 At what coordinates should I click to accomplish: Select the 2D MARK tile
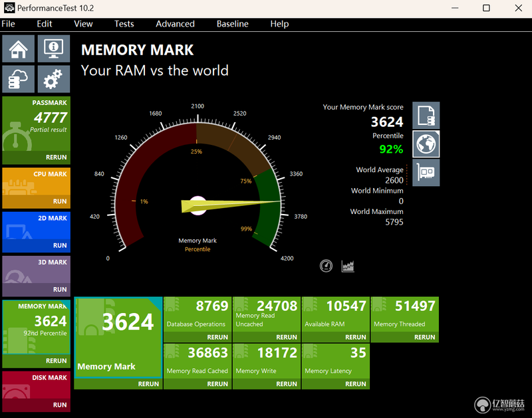(37, 225)
